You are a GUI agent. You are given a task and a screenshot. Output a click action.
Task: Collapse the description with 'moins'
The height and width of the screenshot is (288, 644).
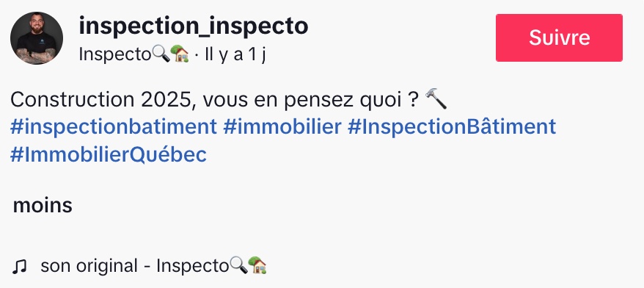pyautogui.click(x=43, y=205)
